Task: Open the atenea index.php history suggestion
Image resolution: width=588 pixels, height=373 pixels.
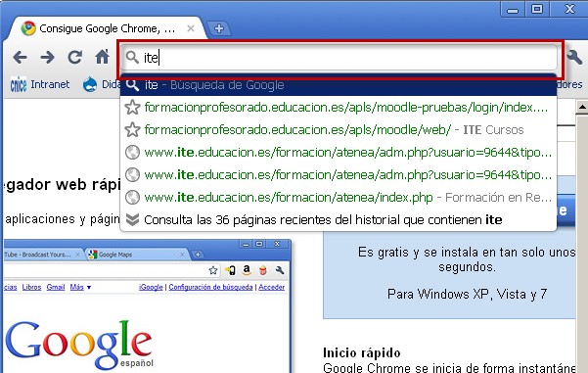Action: coord(339,198)
